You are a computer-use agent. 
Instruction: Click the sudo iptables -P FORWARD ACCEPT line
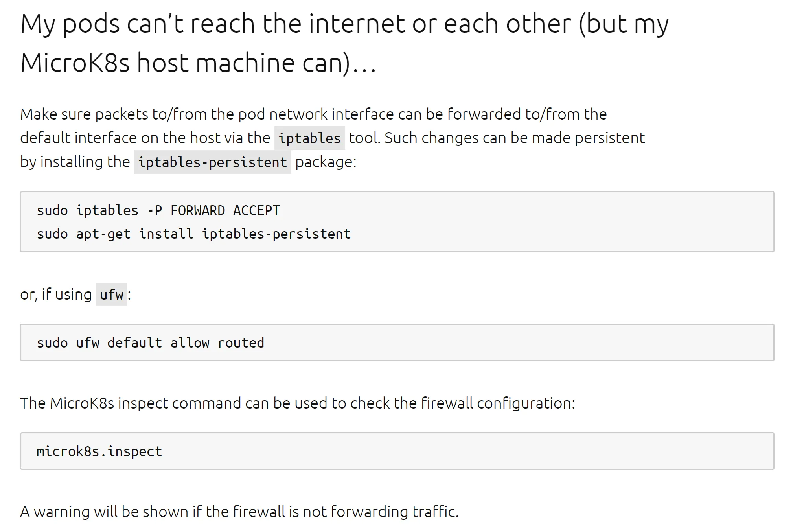(x=158, y=210)
